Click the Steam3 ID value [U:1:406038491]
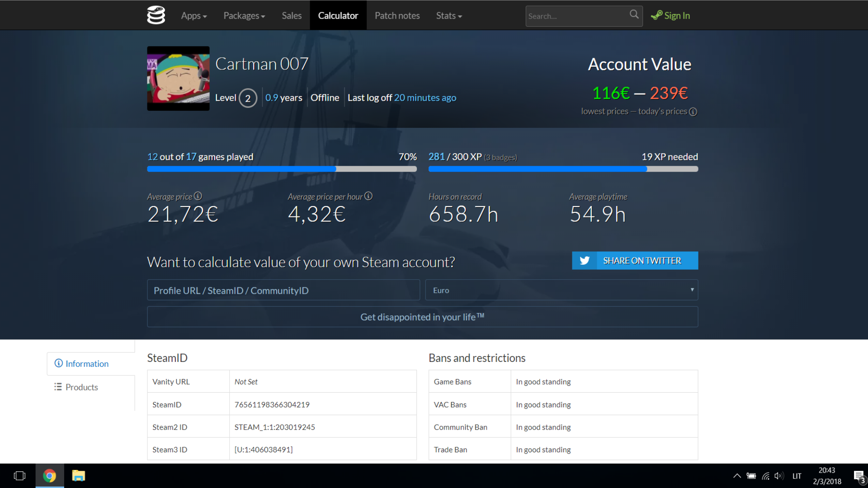The height and width of the screenshot is (488, 868). (x=264, y=450)
